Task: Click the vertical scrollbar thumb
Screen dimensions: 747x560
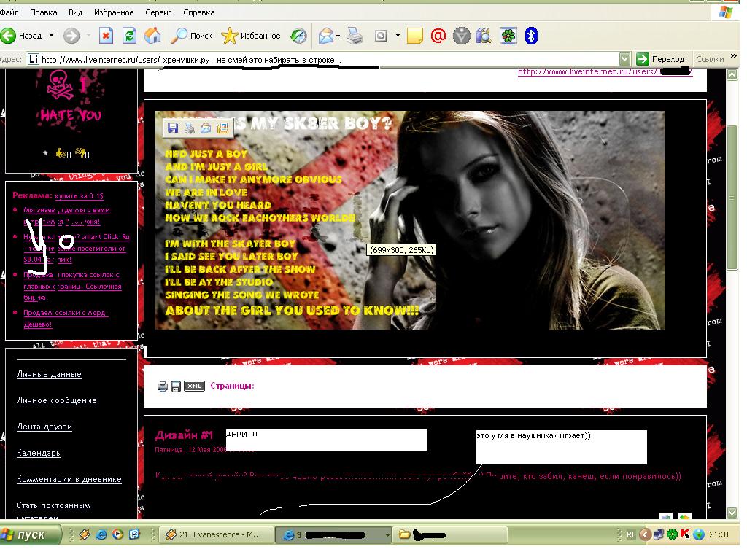Action: coord(732,197)
